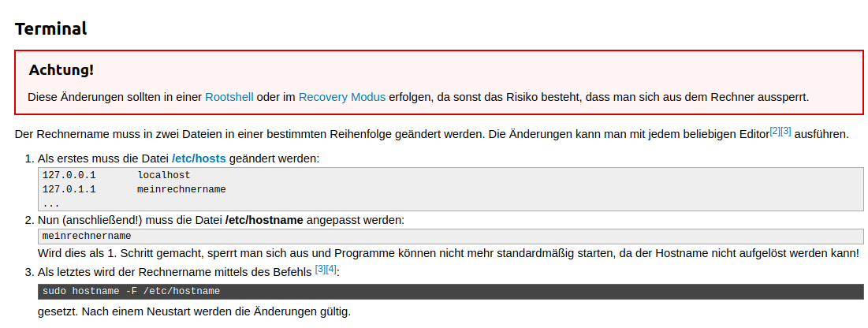868x328 pixels.
Task: Click the paragraph starting Der Rechnername muss
Action: click(x=315, y=134)
